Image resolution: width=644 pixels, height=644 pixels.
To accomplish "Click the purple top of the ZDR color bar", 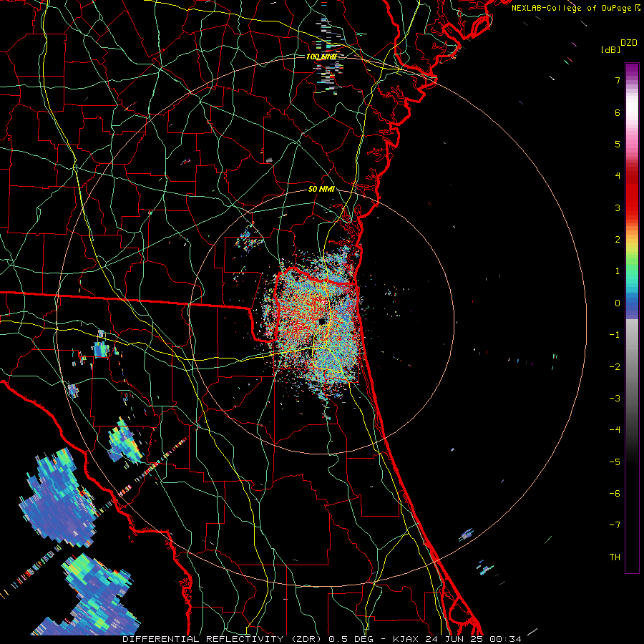I will [x=632, y=71].
